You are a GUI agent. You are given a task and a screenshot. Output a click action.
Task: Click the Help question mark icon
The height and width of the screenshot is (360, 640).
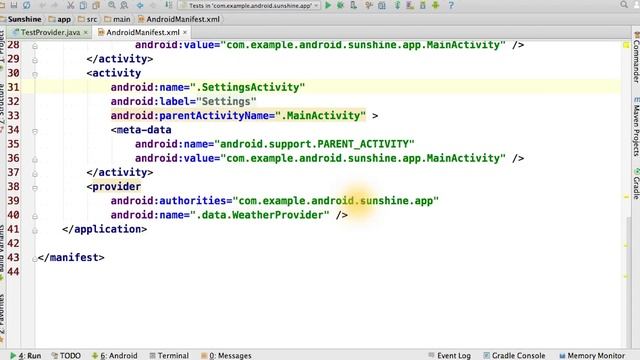pyautogui.click(x=451, y=5)
